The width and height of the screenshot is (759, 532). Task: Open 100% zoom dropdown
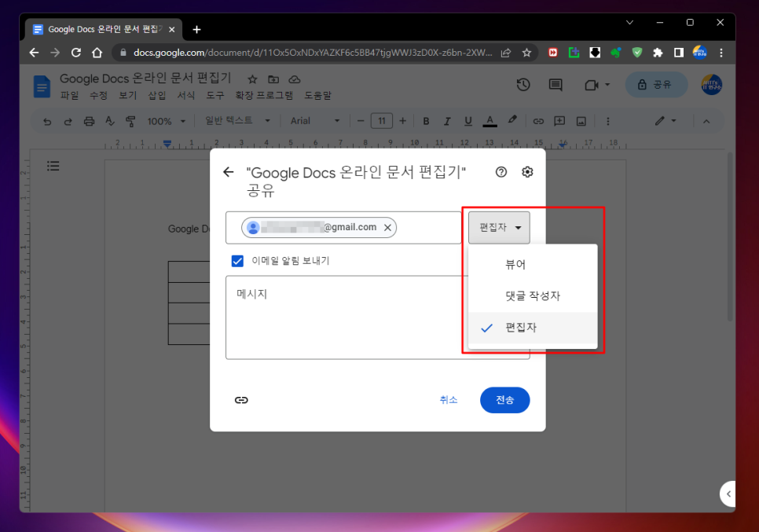(x=166, y=121)
